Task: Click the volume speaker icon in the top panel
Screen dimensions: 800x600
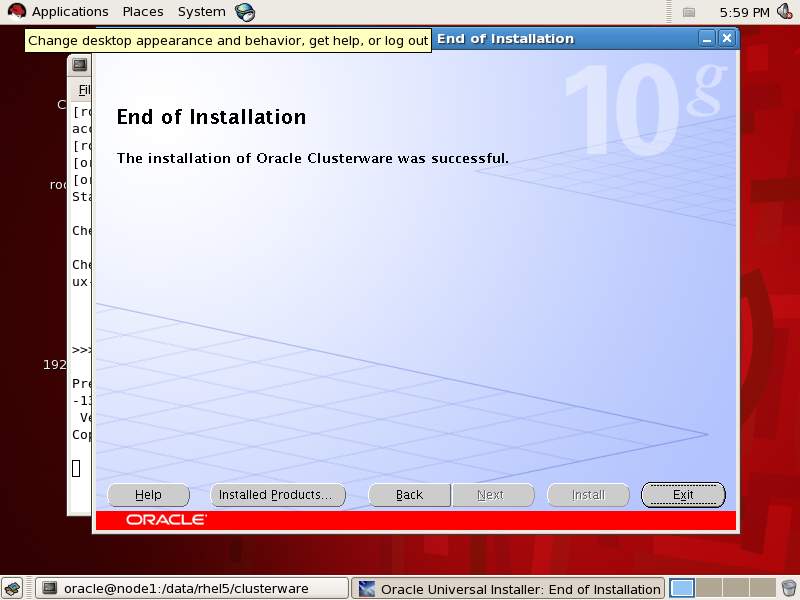Action: tap(785, 12)
